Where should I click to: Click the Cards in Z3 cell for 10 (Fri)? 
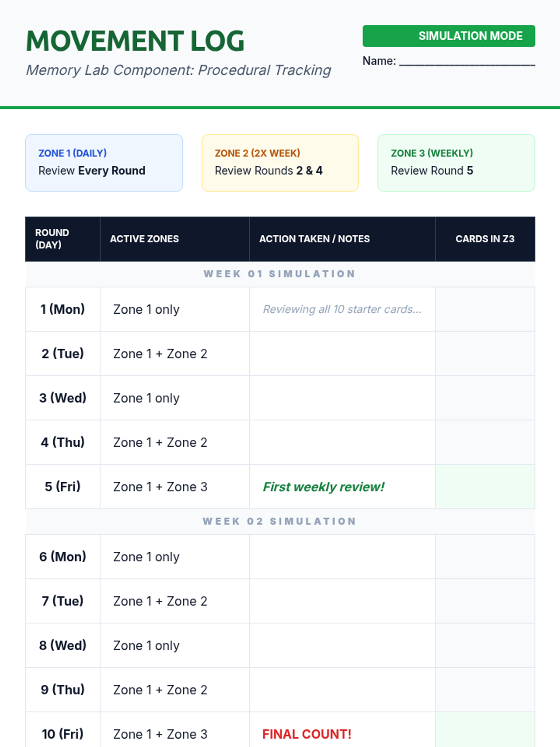pos(485,731)
